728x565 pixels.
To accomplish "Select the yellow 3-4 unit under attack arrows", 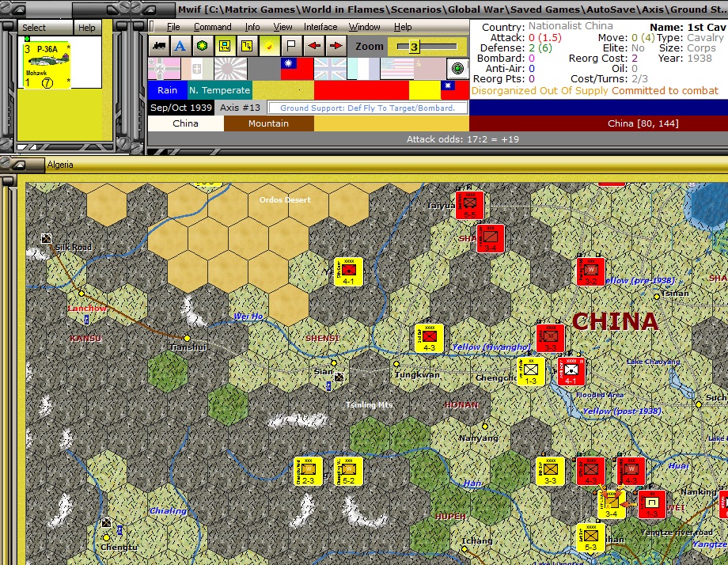I will [611, 505].
